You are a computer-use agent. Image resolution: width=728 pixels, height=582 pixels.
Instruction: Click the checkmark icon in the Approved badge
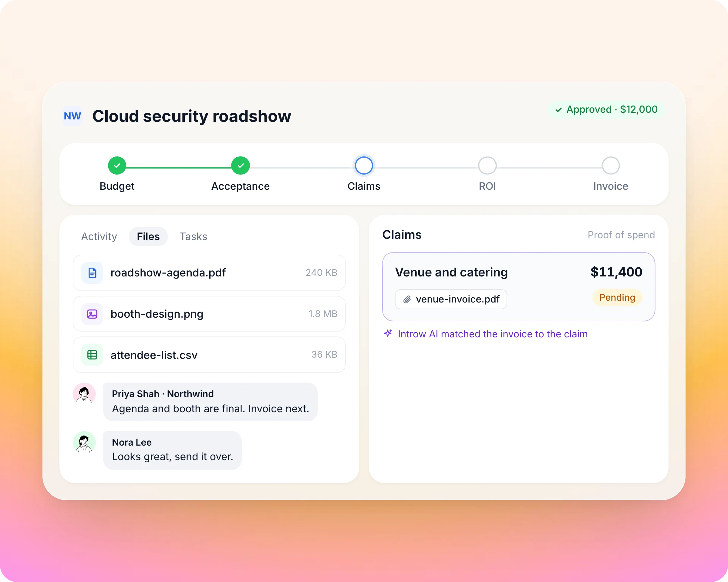(x=559, y=110)
